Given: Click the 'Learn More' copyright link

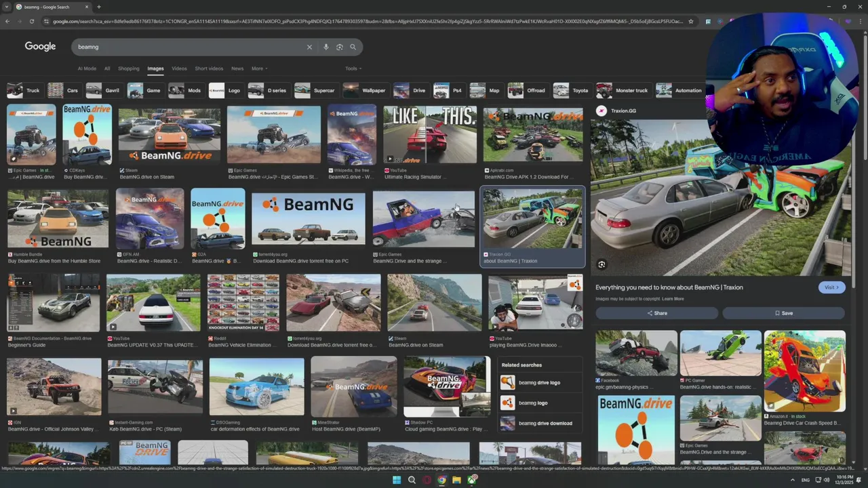Looking at the screenshot, I should 673,299.
